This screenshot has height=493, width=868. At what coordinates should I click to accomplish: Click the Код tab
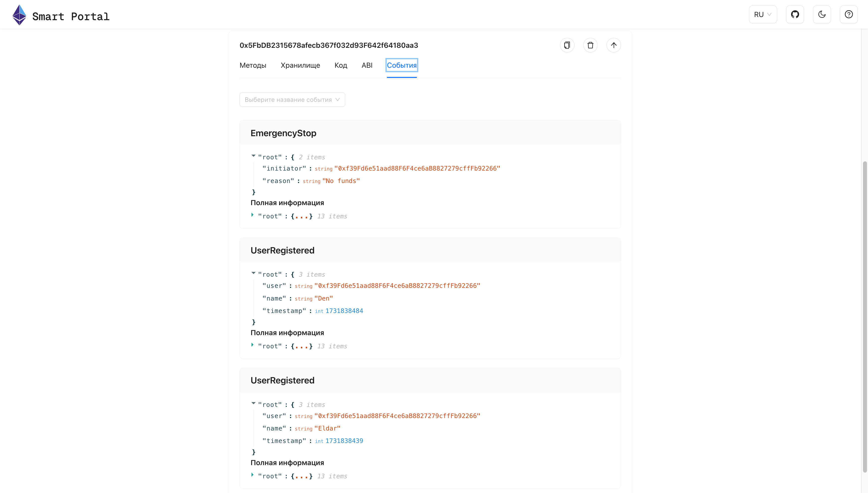(x=341, y=65)
